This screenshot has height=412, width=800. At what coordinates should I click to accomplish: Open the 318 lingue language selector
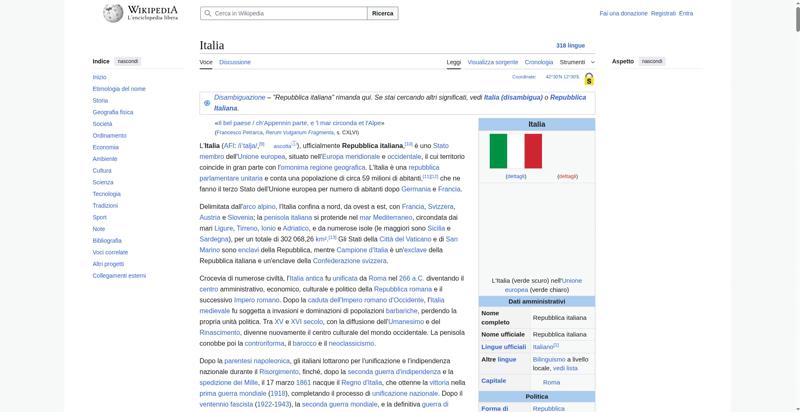pyautogui.click(x=570, y=45)
